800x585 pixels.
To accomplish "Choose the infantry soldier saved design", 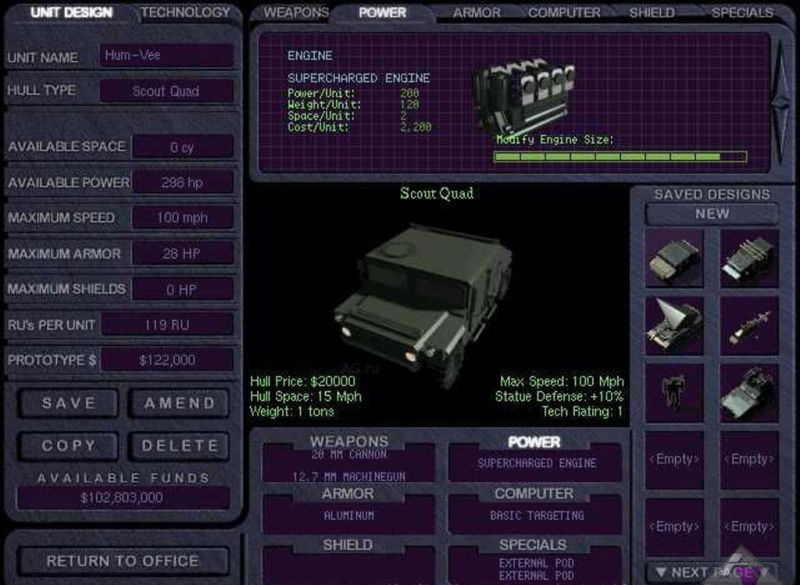I will (674, 392).
